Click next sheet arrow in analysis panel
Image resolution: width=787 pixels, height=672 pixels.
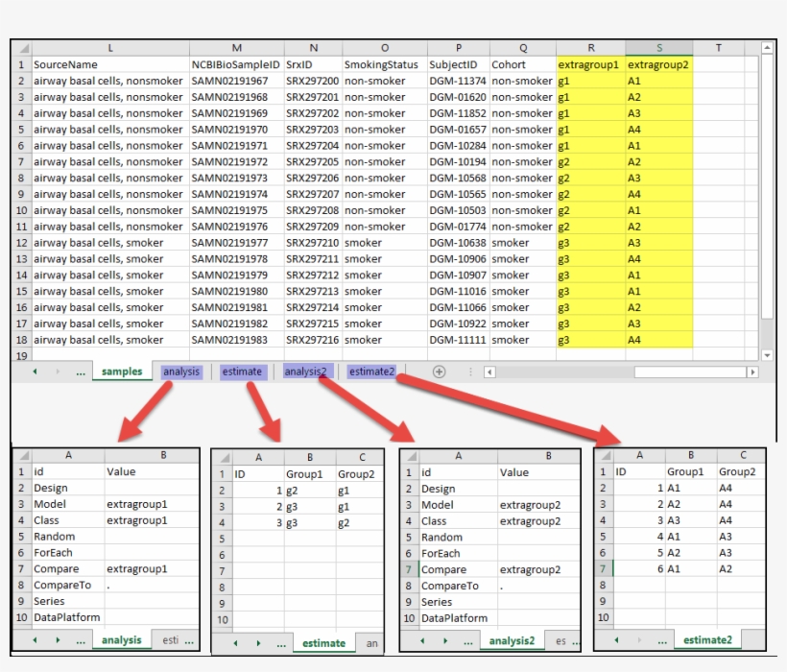58,640
